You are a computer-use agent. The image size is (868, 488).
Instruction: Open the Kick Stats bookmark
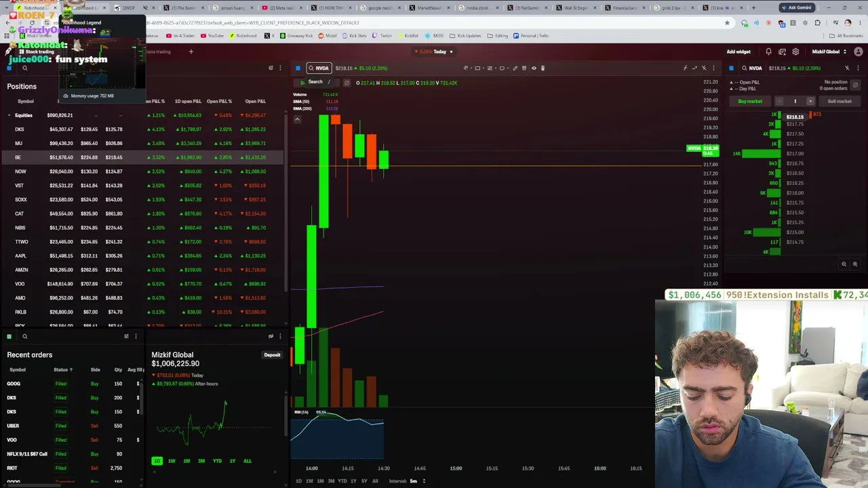click(x=355, y=36)
